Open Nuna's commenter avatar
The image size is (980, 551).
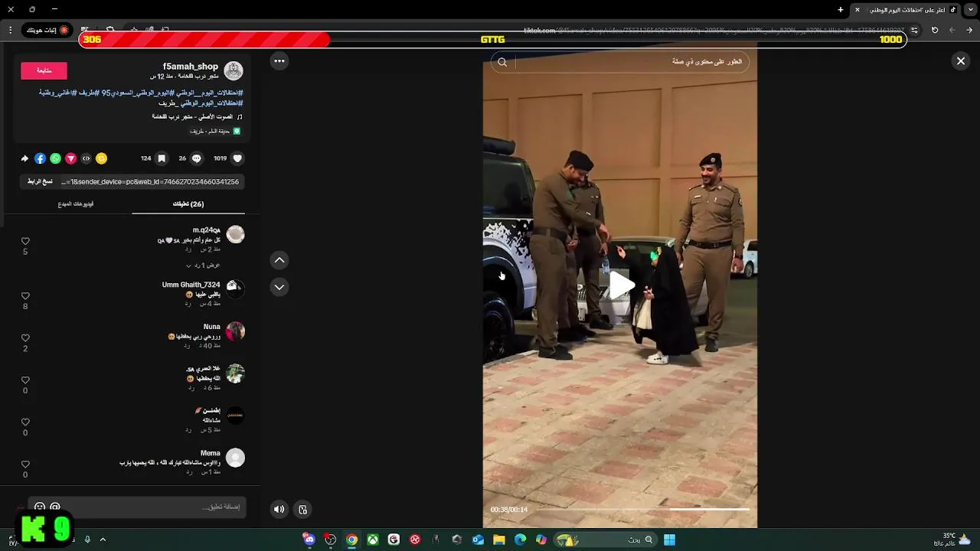pyautogui.click(x=235, y=331)
